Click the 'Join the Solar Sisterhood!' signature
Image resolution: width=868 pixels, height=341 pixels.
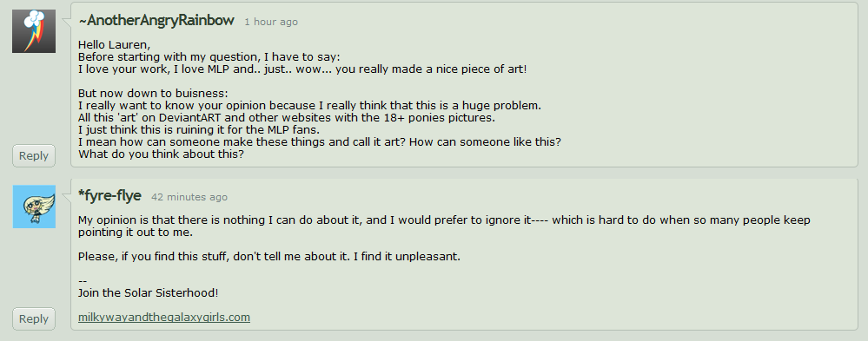click(x=148, y=293)
